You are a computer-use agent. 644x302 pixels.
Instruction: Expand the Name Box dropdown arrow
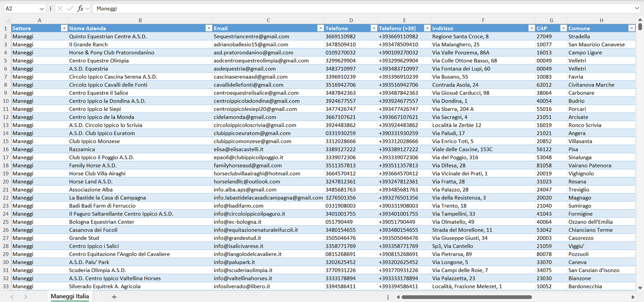(41, 8)
